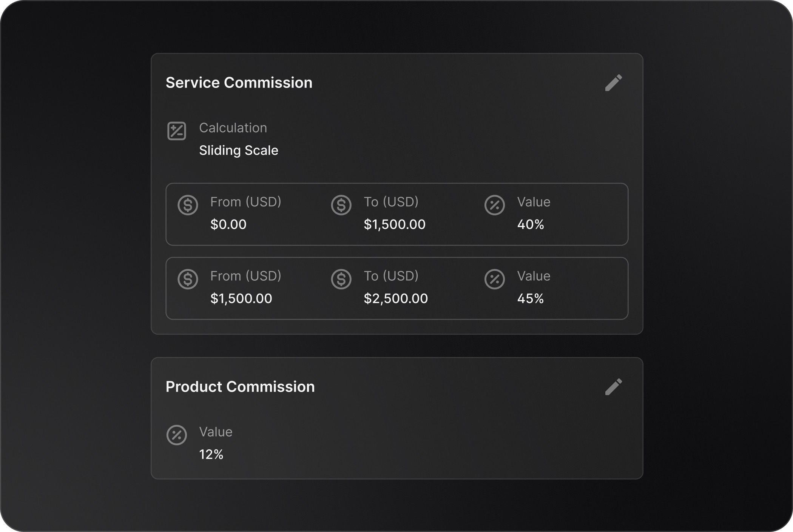Select the Sliding Scale calculation text

coord(239,150)
